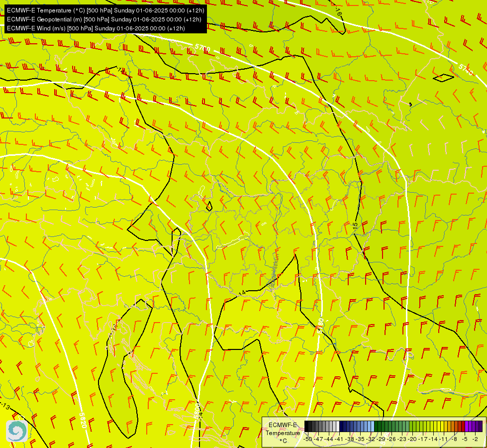487x448 pixels.
Task: Click the -50 label on the temperature scale
Action: (308, 439)
